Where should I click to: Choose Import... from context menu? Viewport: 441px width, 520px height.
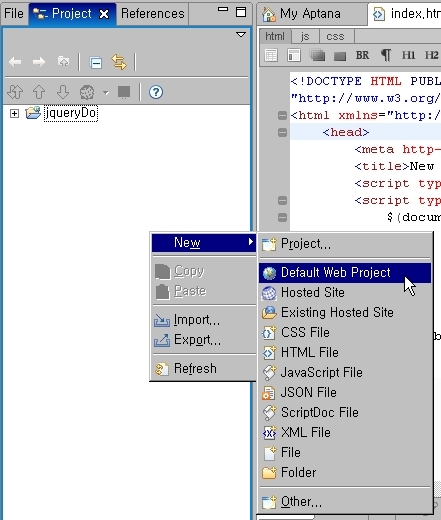coord(204,320)
